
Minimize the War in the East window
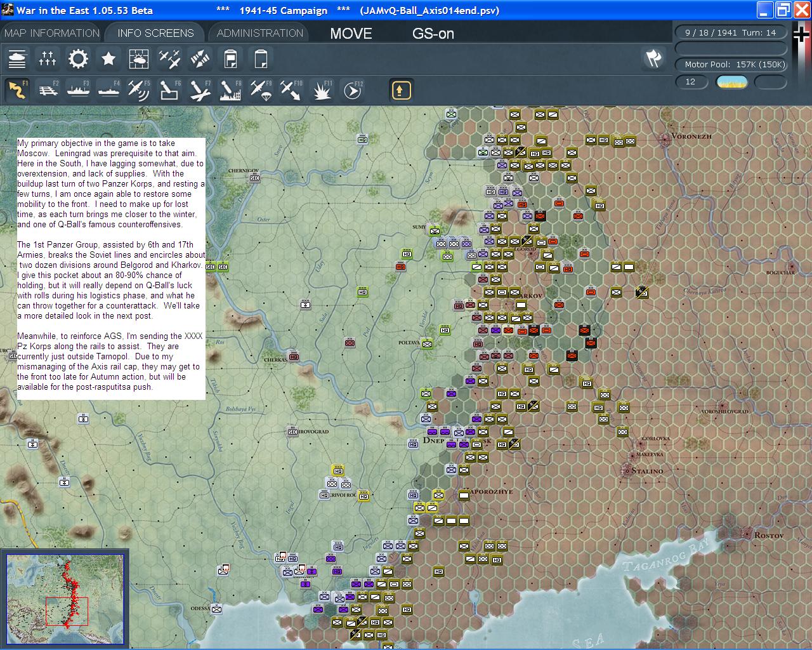pyautogui.click(x=766, y=10)
